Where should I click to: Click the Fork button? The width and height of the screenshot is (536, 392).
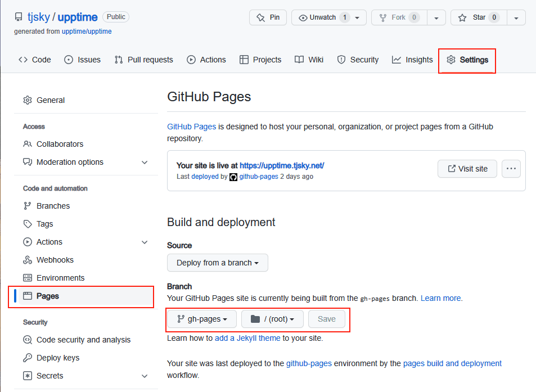399,17
